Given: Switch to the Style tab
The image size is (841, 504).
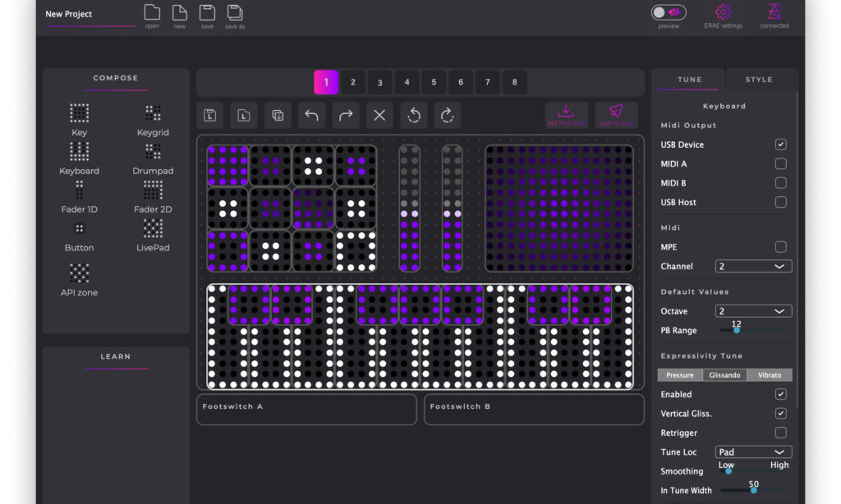Looking at the screenshot, I should (x=758, y=80).
